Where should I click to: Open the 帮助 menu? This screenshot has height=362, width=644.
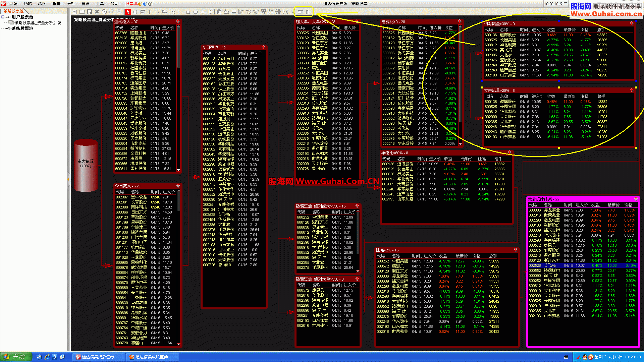pyautogui.click(x=114, y=4)
